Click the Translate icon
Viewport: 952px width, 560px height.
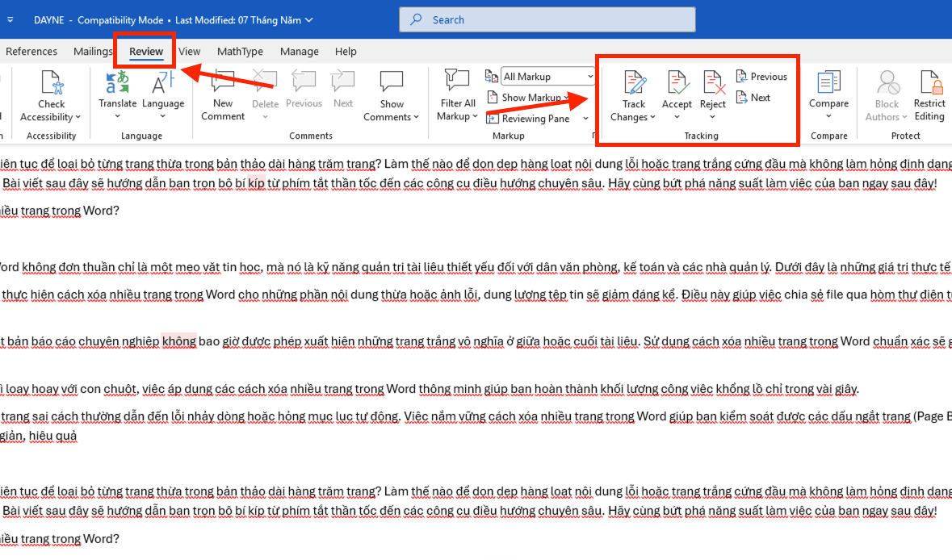coord(117,82)
